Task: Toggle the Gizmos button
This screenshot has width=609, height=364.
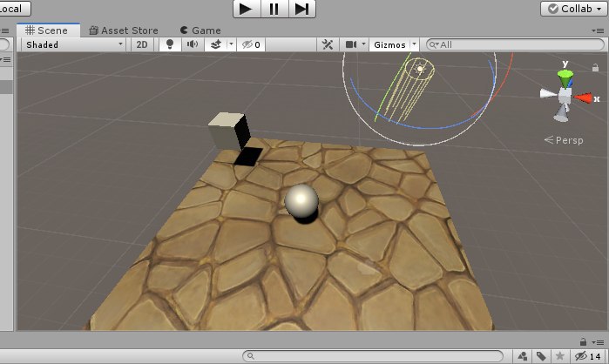Action: pos(389,44)
